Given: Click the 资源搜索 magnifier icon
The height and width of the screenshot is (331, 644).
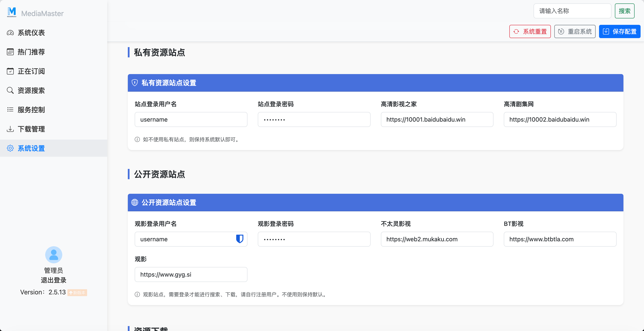Looking at the screenshot, I should point(10,91).
